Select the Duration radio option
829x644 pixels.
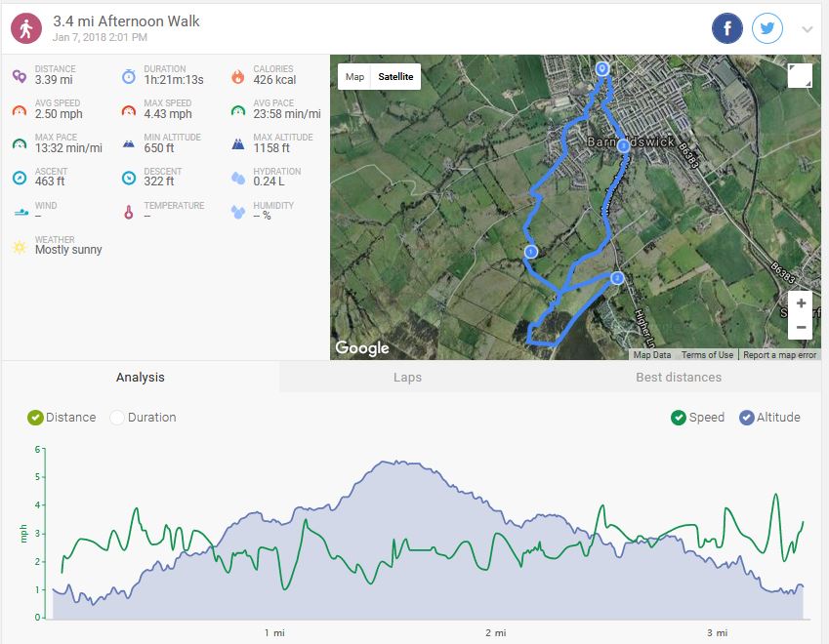(x=117, y=418)
